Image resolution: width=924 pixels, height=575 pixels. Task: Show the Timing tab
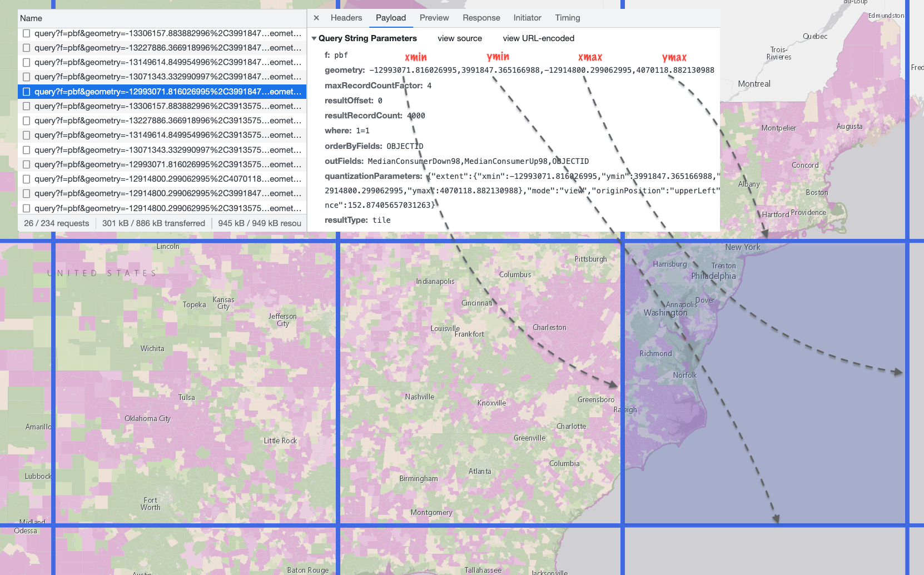(568, 18)
